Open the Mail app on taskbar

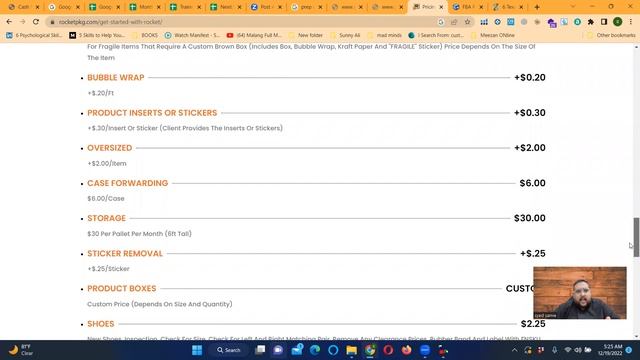tap(297, 350)
